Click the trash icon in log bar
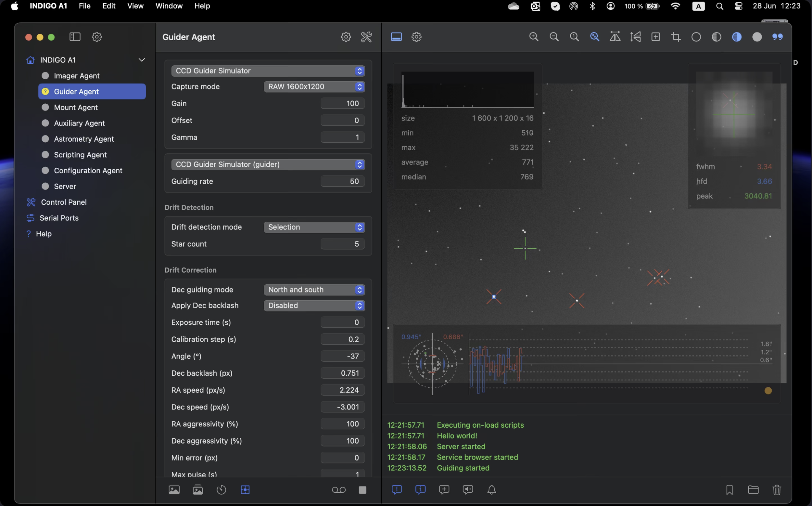This screenshot has width=812, height=506. tap(777, 490)
